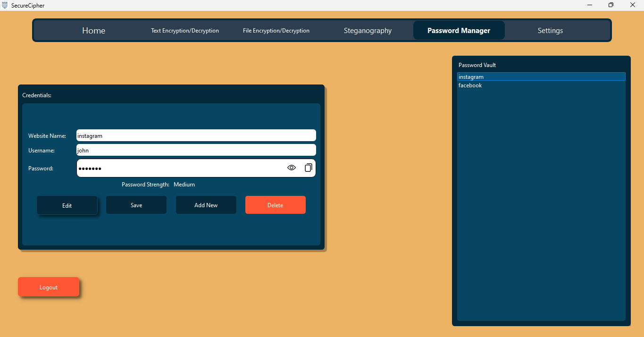Click Add New to create credential
The image size is (644, 337).
(206, 205)
